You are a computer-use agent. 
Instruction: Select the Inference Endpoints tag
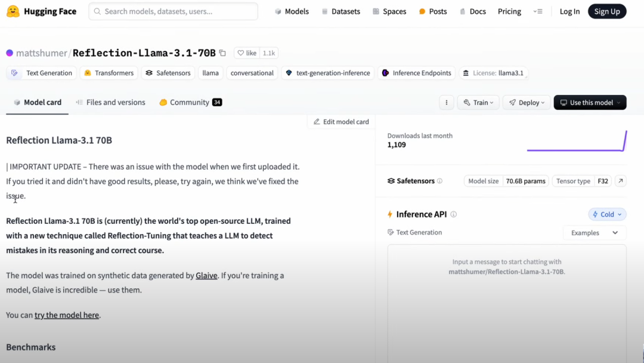pos(416,73)
